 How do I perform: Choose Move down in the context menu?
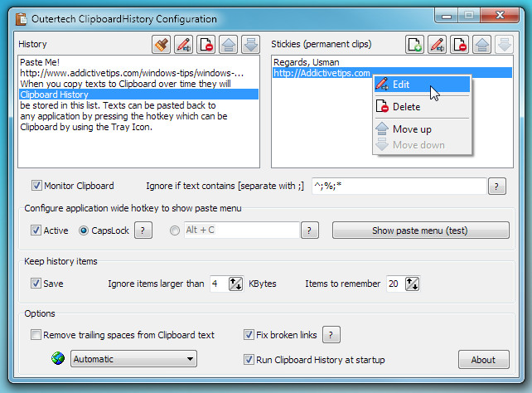(422, 145)
